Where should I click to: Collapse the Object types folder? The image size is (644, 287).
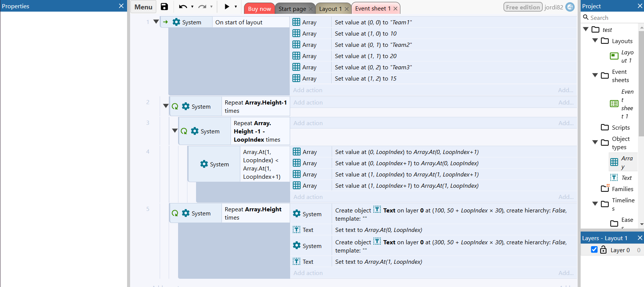pos(595,142)
